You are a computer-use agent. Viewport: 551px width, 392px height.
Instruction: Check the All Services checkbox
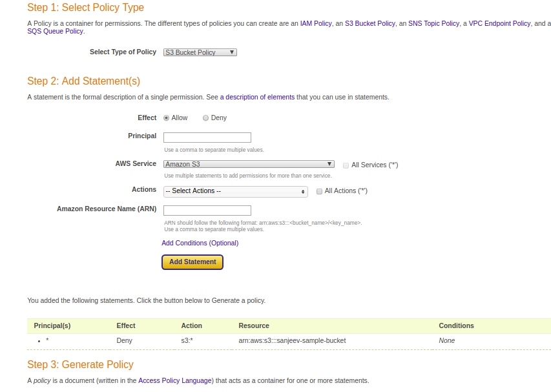point(346,165)
